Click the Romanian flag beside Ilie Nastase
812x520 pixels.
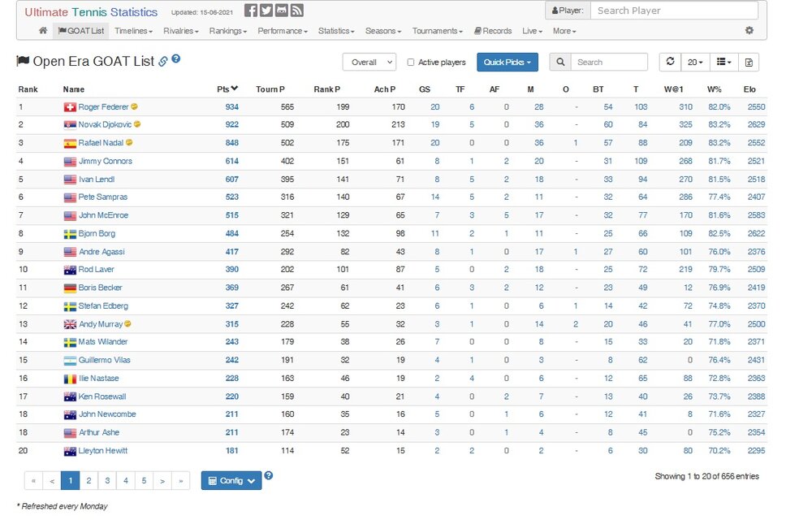[70, 379]
